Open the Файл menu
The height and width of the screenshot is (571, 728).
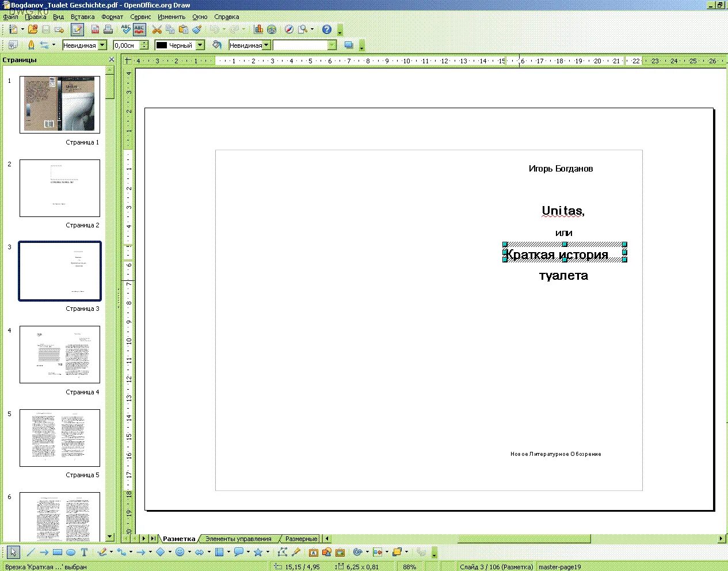[x=10, y=17]
